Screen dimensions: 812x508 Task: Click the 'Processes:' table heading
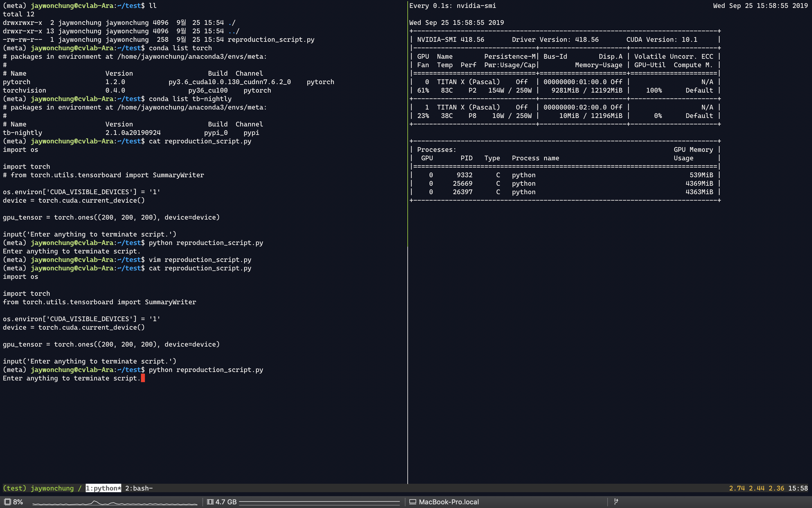(x=437, y=150)
